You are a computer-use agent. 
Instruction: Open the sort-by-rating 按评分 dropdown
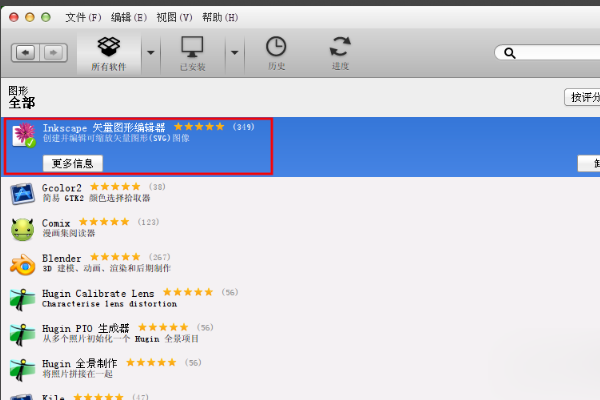point(582,97)
